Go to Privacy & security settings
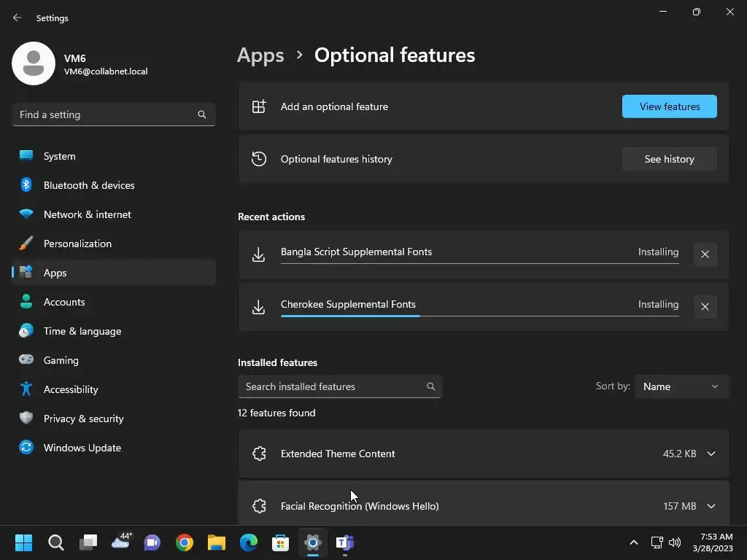The height and width of the screenshot is (560, 747). pos(84,419)
